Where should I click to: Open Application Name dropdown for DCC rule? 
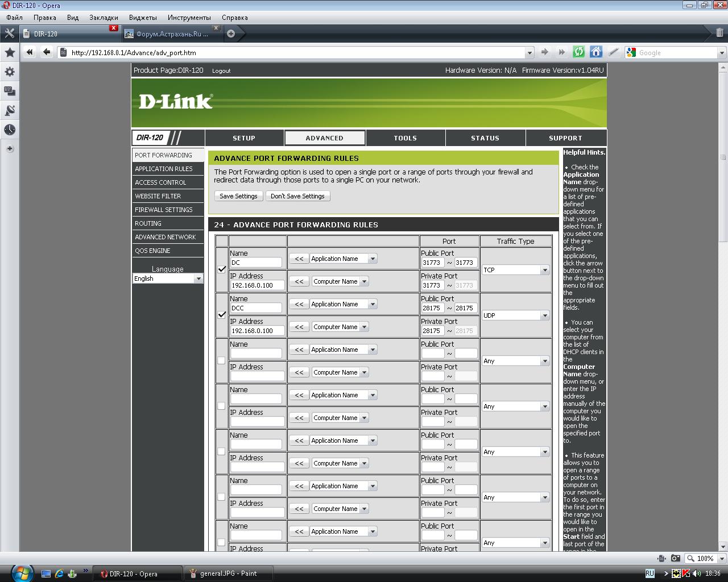[344, 304]
